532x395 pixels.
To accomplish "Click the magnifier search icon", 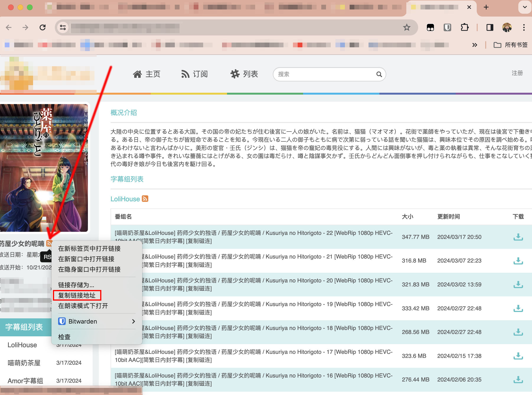I will tap(379, 74).
